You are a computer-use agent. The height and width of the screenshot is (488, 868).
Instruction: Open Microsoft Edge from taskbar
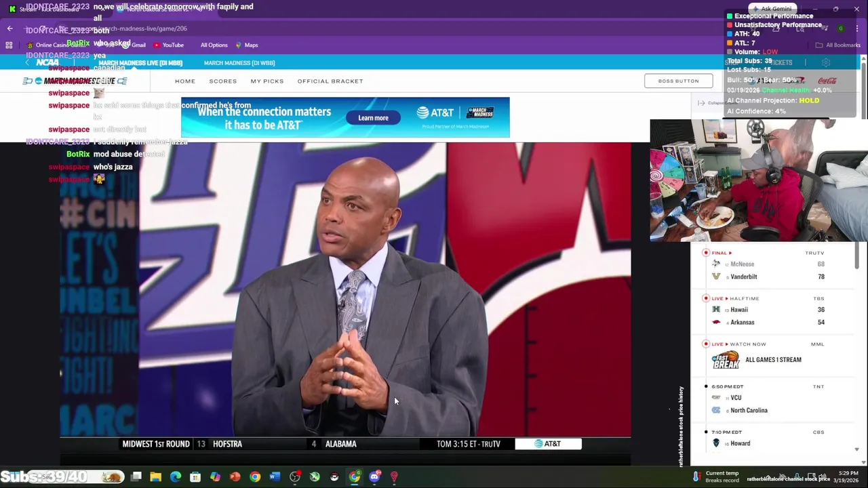[176, 477]
